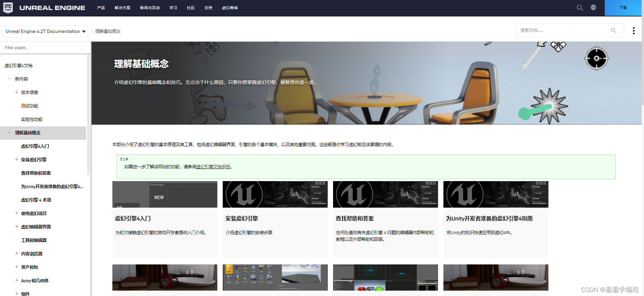Open the 产品 menu
The width and height of the screenshot is (644, 296).
point(101,8)
